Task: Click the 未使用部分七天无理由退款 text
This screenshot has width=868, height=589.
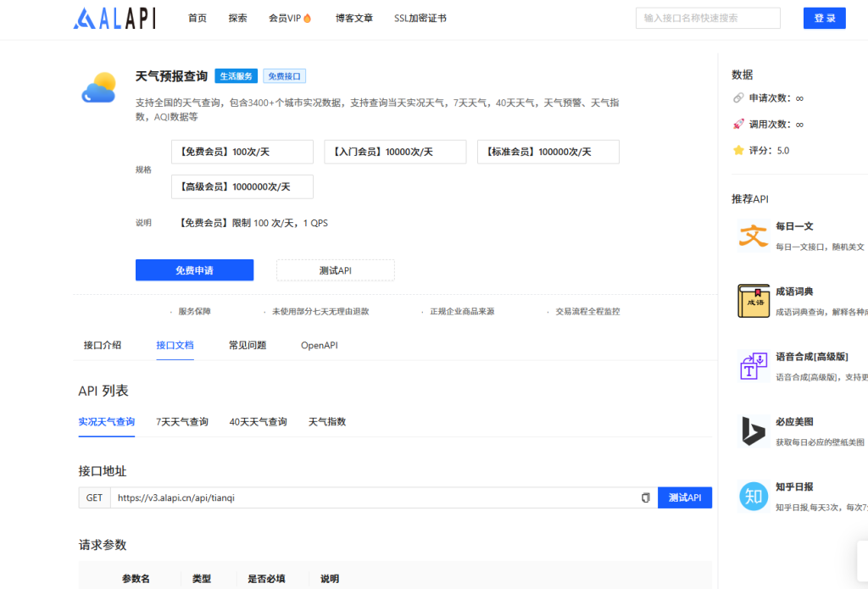Action: point(320,312)
